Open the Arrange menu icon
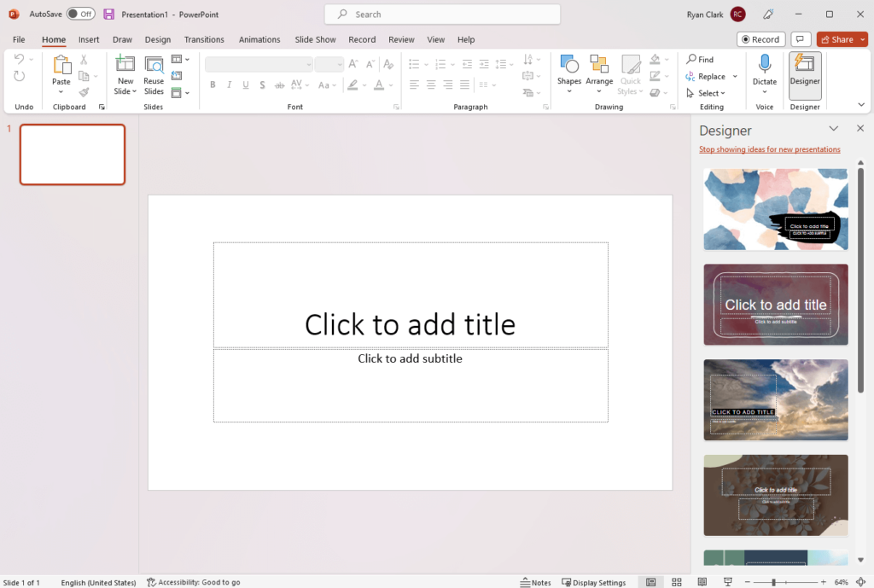The width and height of the screenshot is (874, 588). point(599,64)
